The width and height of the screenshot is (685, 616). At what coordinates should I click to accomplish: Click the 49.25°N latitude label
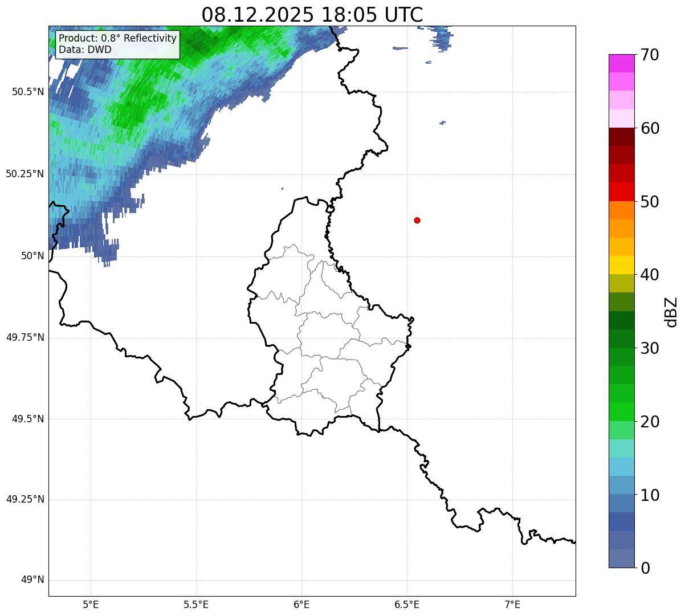25,500
